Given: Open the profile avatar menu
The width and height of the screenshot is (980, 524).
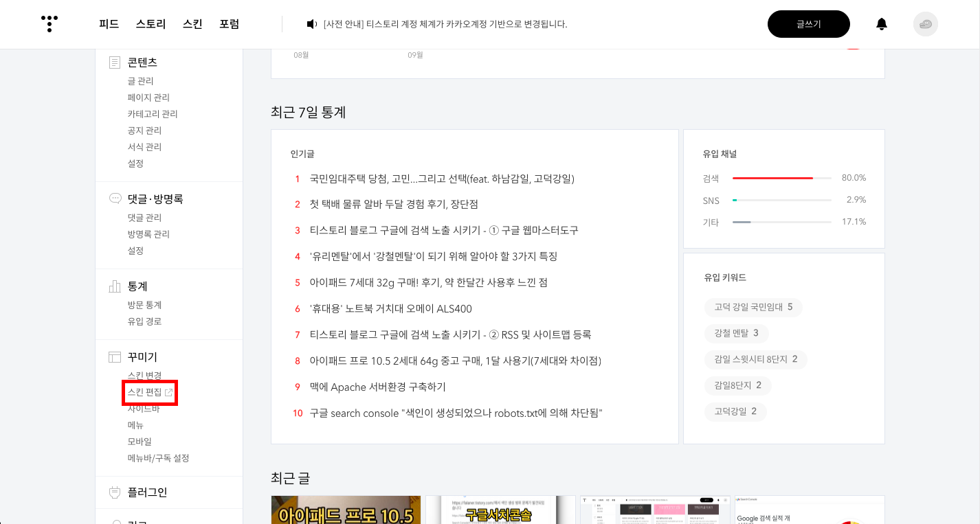Looking at the screenshot, I should coord(925,24).
